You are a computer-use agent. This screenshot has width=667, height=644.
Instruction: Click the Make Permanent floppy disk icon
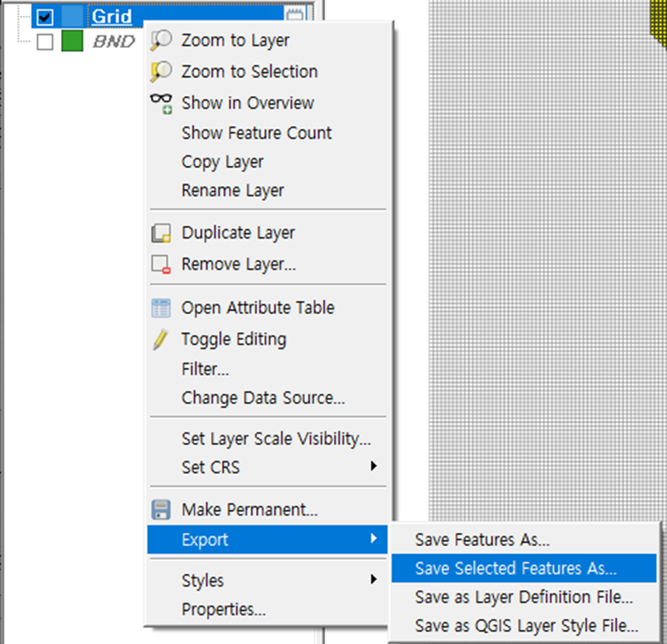click(161, 509)
